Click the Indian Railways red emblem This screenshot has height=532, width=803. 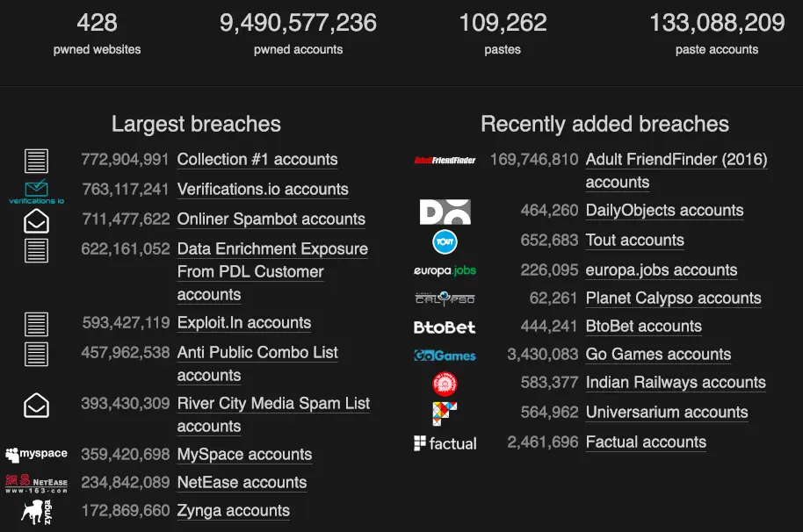pyautogui.click(x=445, y=383)
